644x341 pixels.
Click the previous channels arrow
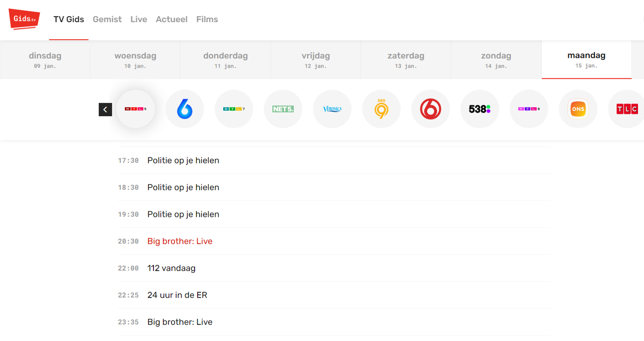(x=105, y=109)
